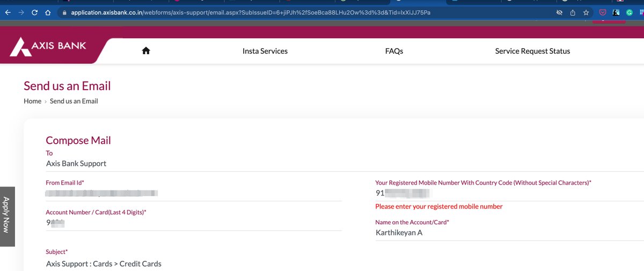The image size is (644, 271).
Task: Click the crossed-eye tracking icon in address bar
Action: [559, 12]
